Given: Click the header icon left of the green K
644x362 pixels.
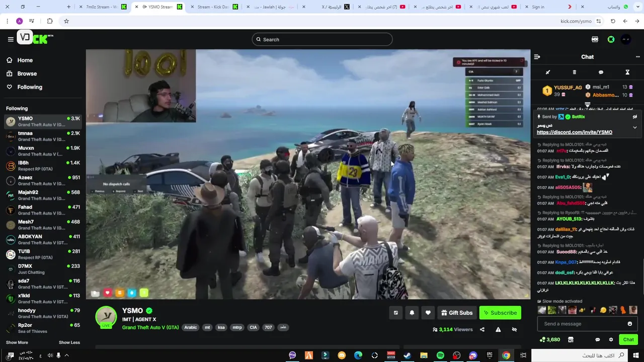Looking at the screenshot, I should click(595, 39).
